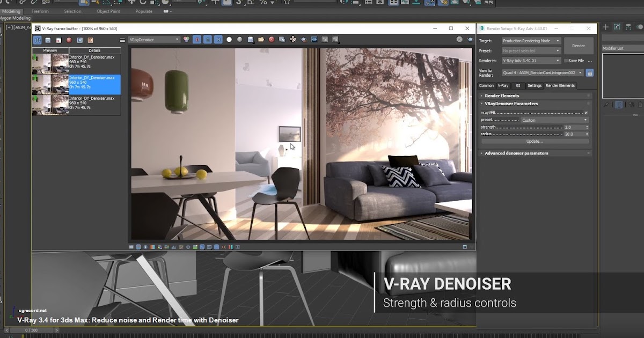Track mouse while rendering icon
Screen dimensions: 644x338
point(292,40)
